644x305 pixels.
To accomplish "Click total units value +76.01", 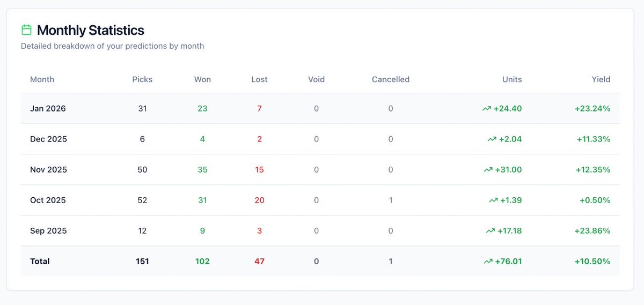I will 508,261.
